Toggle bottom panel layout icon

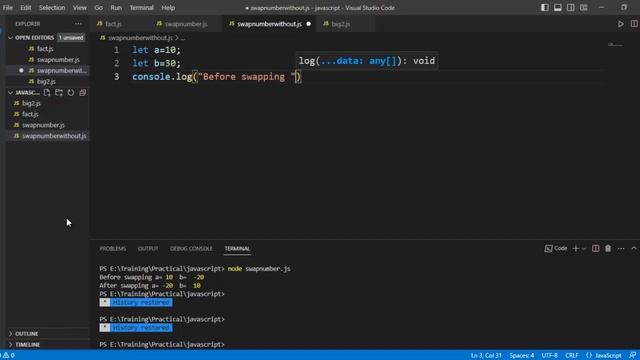pos(558,8)
